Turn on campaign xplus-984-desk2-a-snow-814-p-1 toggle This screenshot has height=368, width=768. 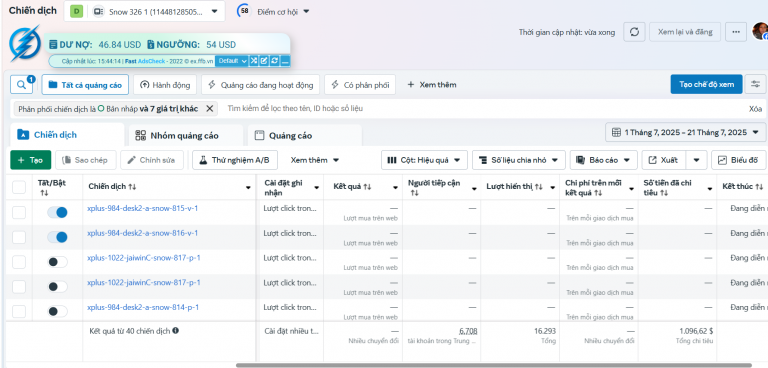click(57, 311)
